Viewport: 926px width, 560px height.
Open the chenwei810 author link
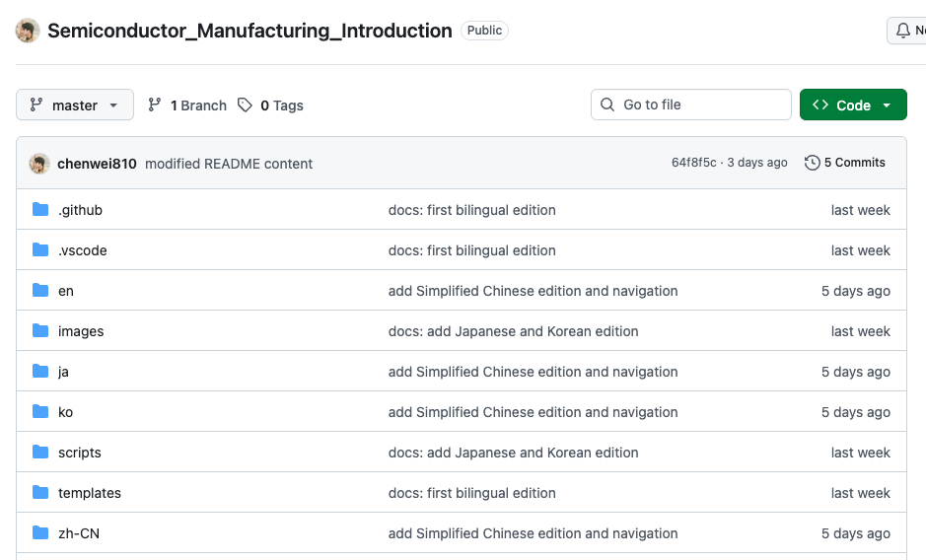97,164
